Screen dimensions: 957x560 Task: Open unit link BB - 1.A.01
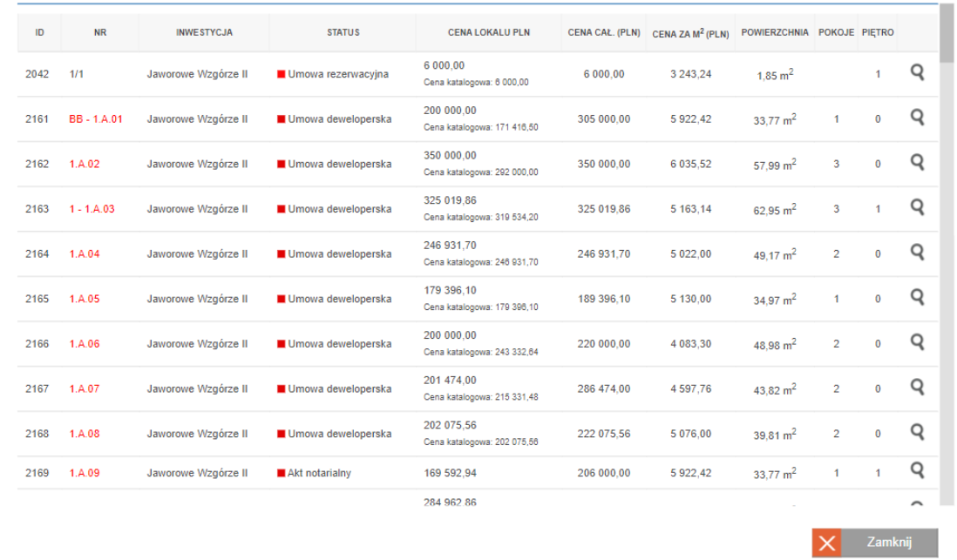96,119
